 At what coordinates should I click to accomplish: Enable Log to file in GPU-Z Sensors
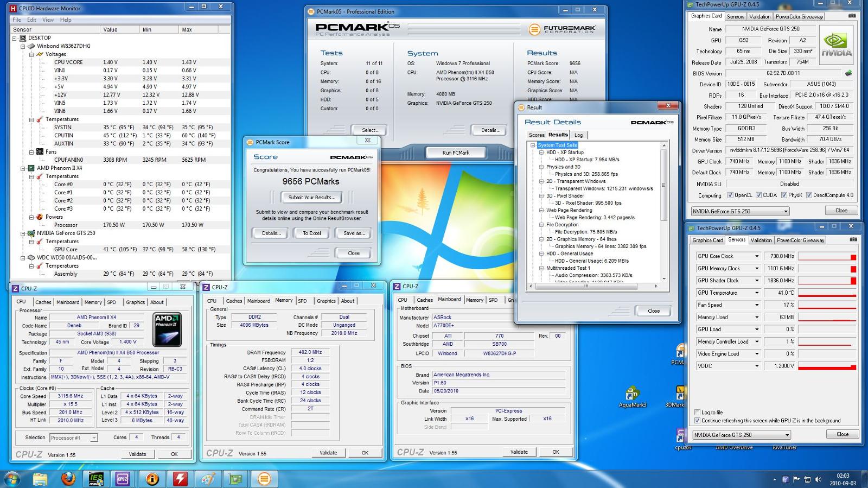[x=698, y=413]
